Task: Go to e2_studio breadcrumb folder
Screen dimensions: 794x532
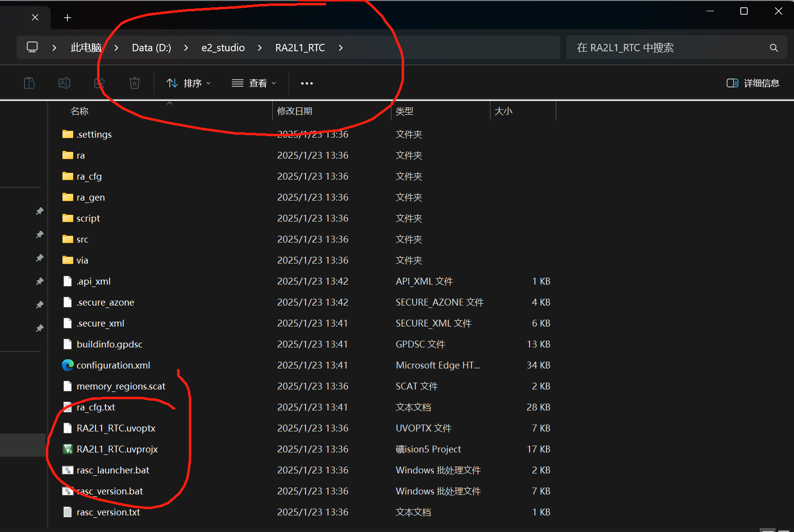Action: coord(223,48)
